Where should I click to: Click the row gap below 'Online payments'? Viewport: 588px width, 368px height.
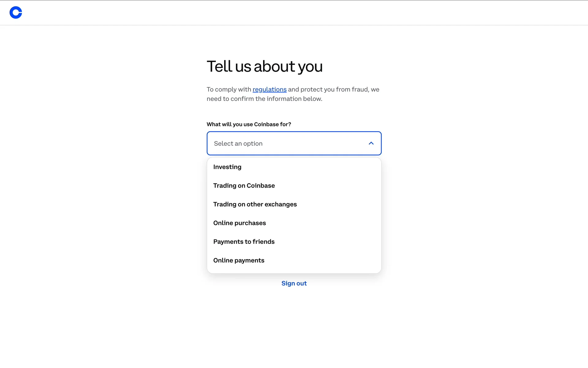(294, 270)
